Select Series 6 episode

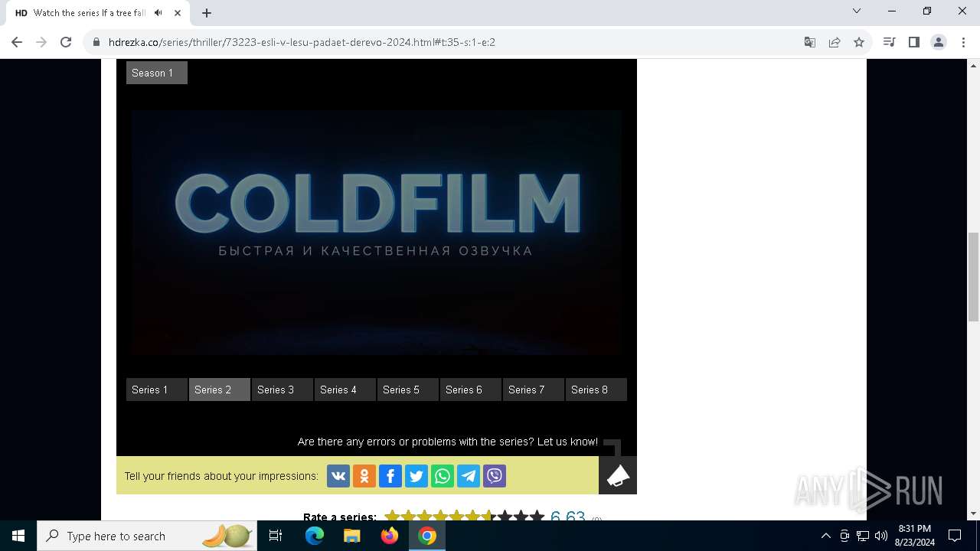pos(471,390)
